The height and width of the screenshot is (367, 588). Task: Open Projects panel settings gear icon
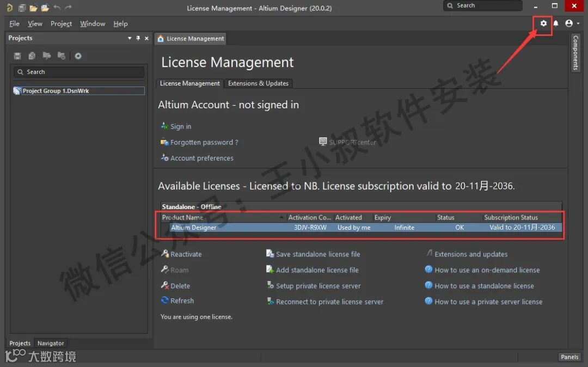[78, 56]
